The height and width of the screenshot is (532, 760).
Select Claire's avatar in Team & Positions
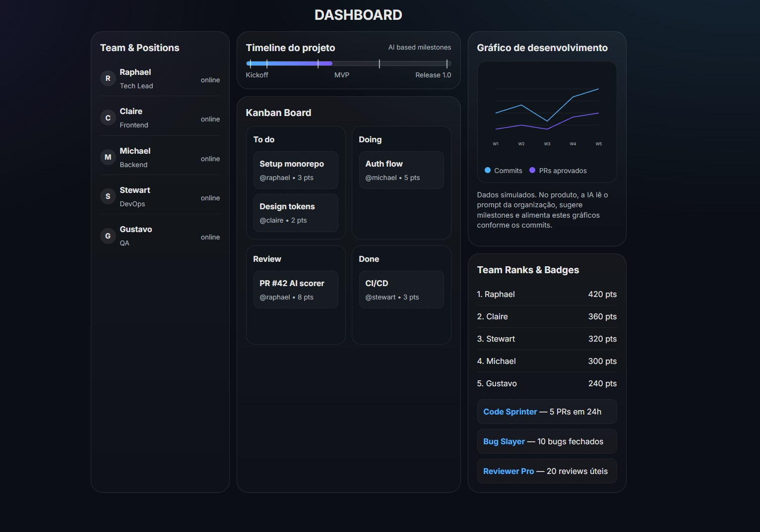(x=108, y=118)
